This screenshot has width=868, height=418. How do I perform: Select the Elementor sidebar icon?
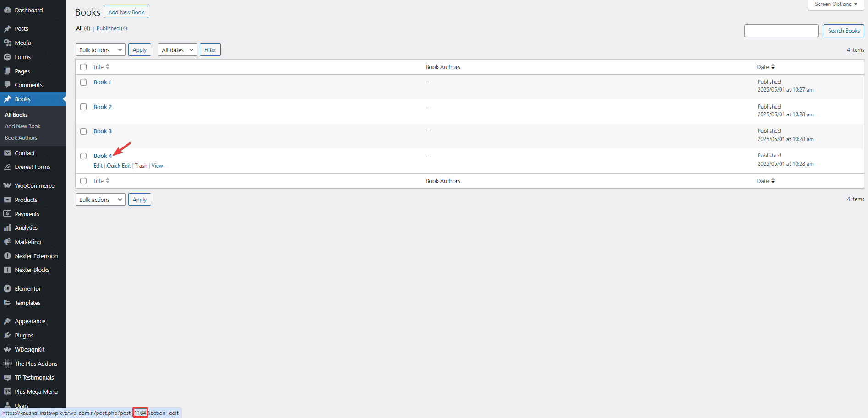click(8, 288)
